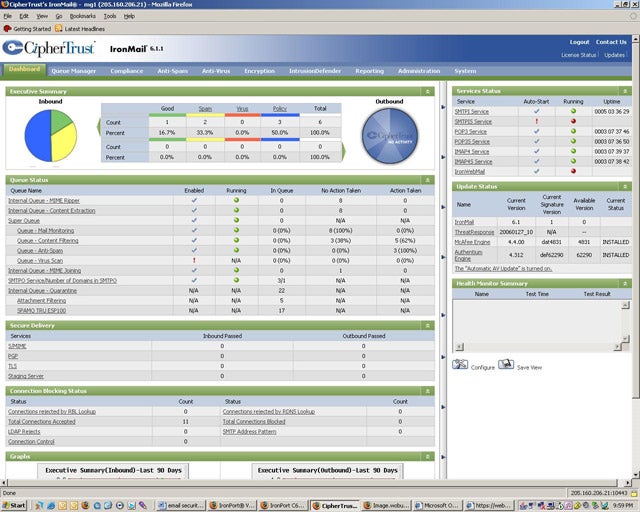
Task: Open the Encryption tab
Action: click(260, 71)
